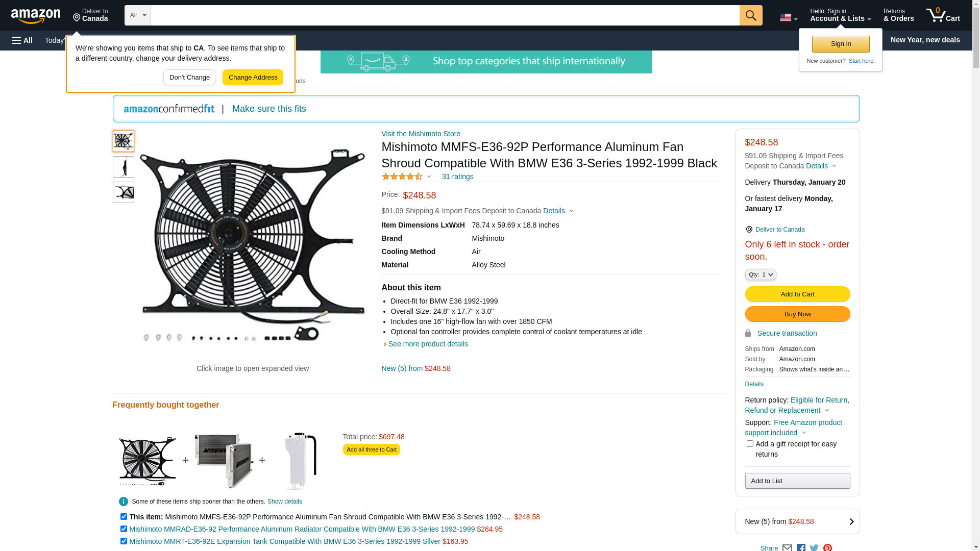
Task: Uncheck the Mishimoto radiator bundle item checkbox
Action: coord(124,529)
